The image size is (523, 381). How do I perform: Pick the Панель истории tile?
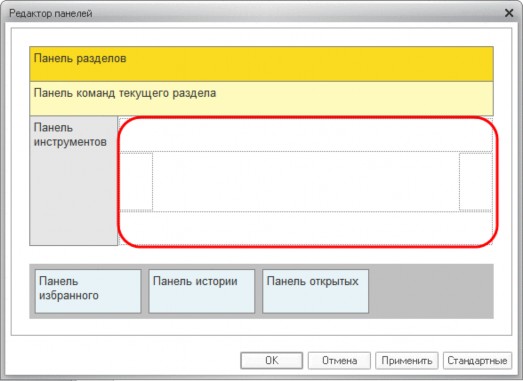[x=202, y=291]
